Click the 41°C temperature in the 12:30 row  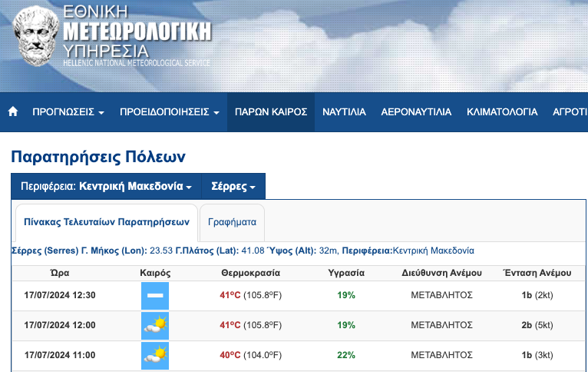pyautogui.click(x=230, y=295)
